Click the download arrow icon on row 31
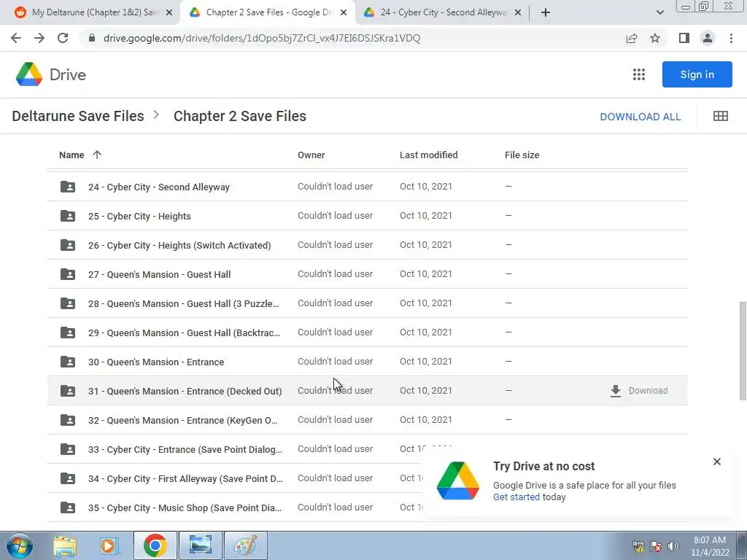747x560 pixels. [x=616, y=391]
